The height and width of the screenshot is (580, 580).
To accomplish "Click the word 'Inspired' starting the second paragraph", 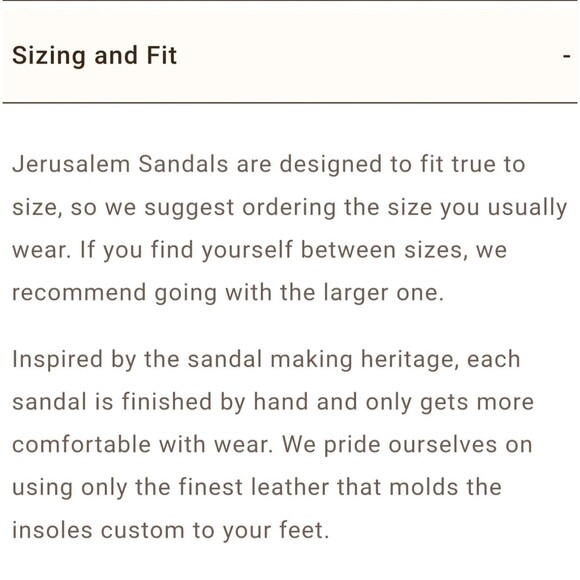I will (x=57, y=360).
